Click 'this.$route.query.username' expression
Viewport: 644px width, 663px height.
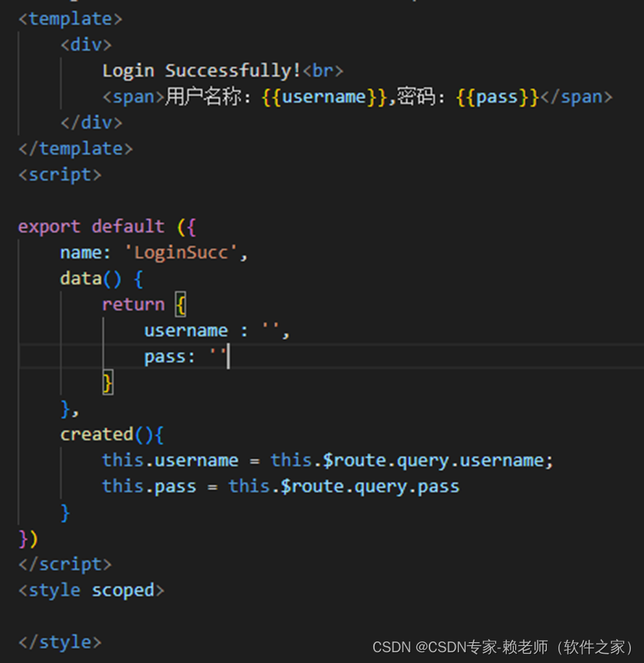pyautogui.click(x=407, y=460)
